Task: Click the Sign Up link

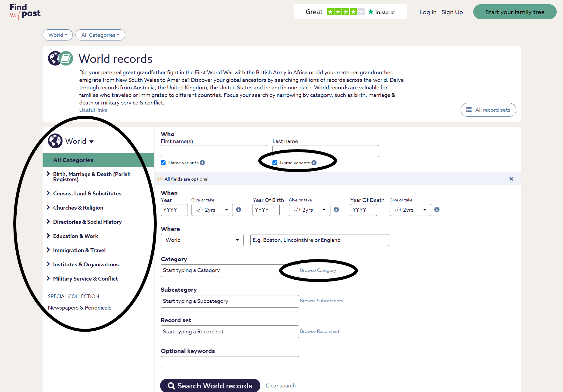Action: pyautogui.click(x=452, y=12)
